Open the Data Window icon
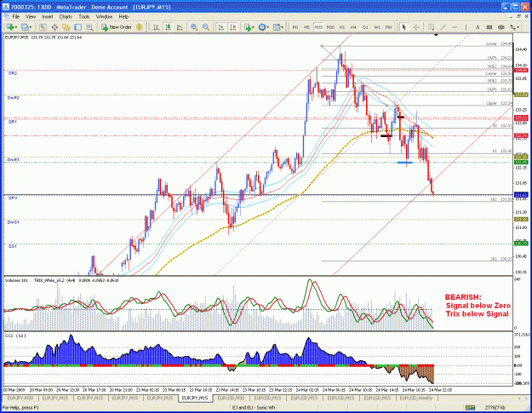The width and height of the screenshot is (532, 413). tap(54, 27)
